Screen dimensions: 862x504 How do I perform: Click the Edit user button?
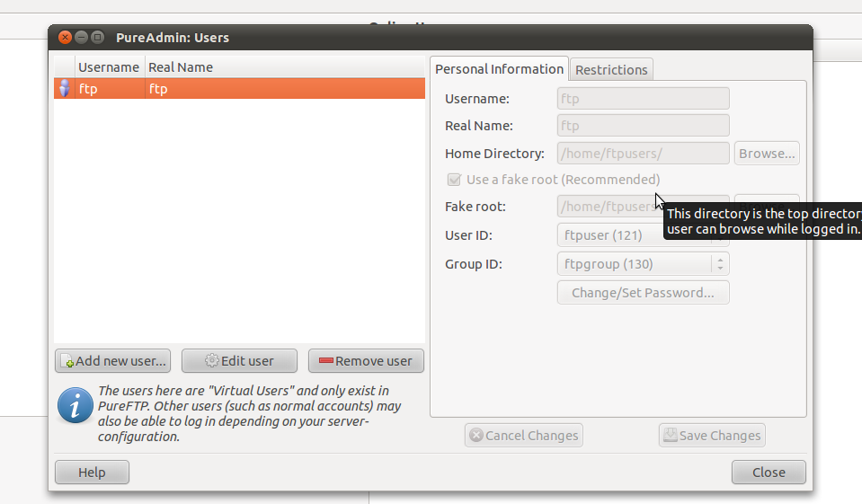(239, 361)
